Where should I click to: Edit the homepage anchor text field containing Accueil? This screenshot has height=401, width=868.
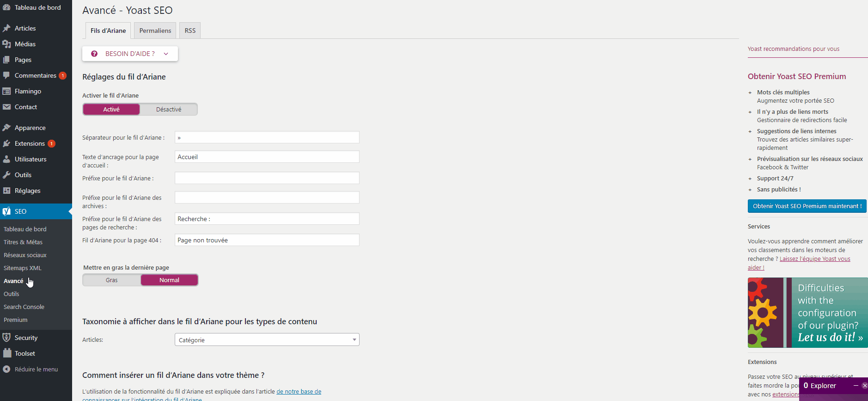coord(267,157)
